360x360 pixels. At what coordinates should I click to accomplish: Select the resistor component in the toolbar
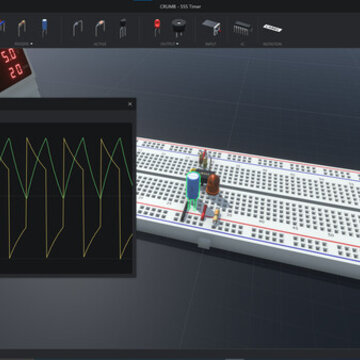pos(22,28)
